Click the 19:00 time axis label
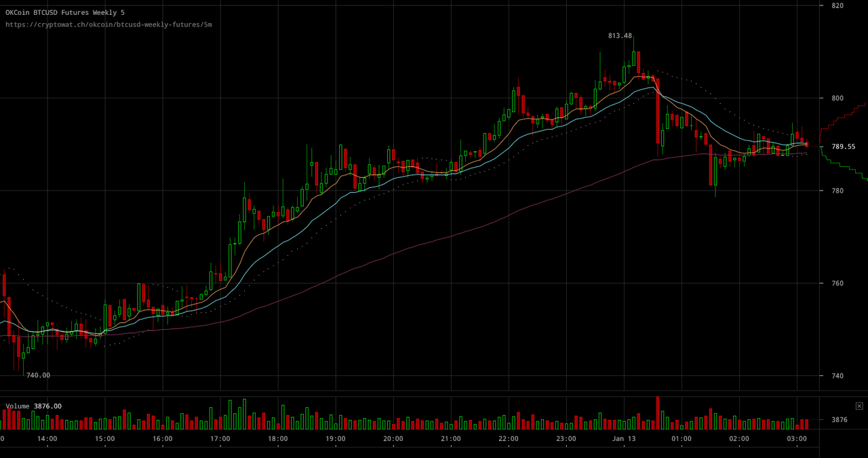The image size is (868, 458). pyautogui.click(x=336, y=438)
